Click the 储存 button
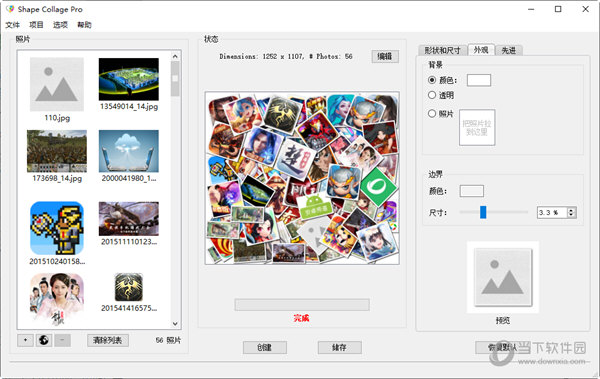The image size is (600, 379). (339, 347)
